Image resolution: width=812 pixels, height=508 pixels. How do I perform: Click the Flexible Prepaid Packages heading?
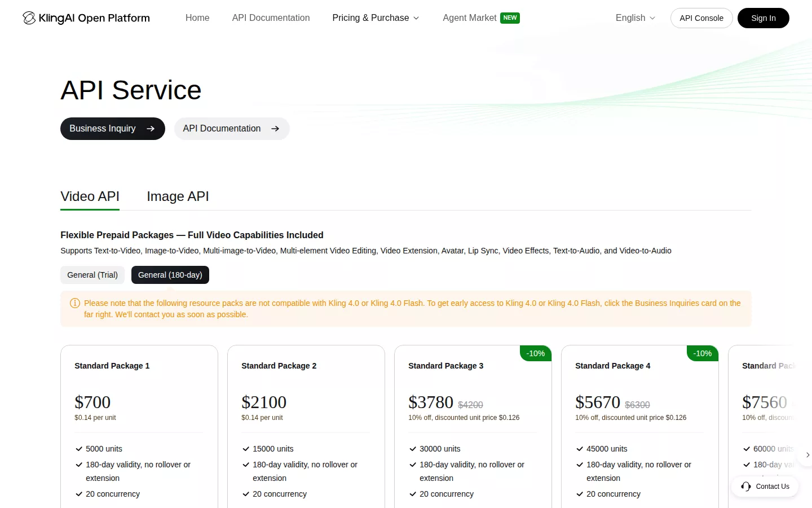tap(192, 235)
